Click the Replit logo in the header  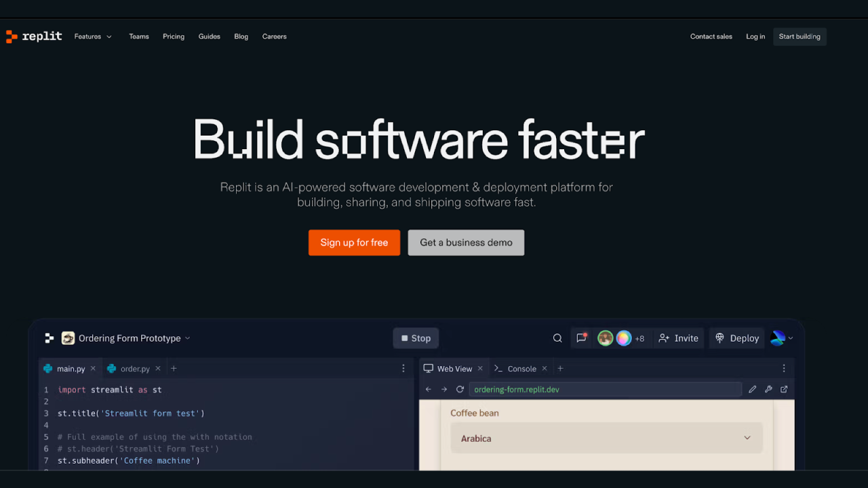pyautogui.click(x=34, y=37)
